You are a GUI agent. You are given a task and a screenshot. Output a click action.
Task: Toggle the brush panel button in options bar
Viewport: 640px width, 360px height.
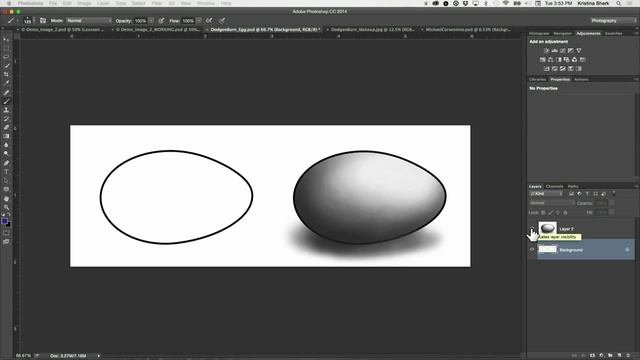43,20
